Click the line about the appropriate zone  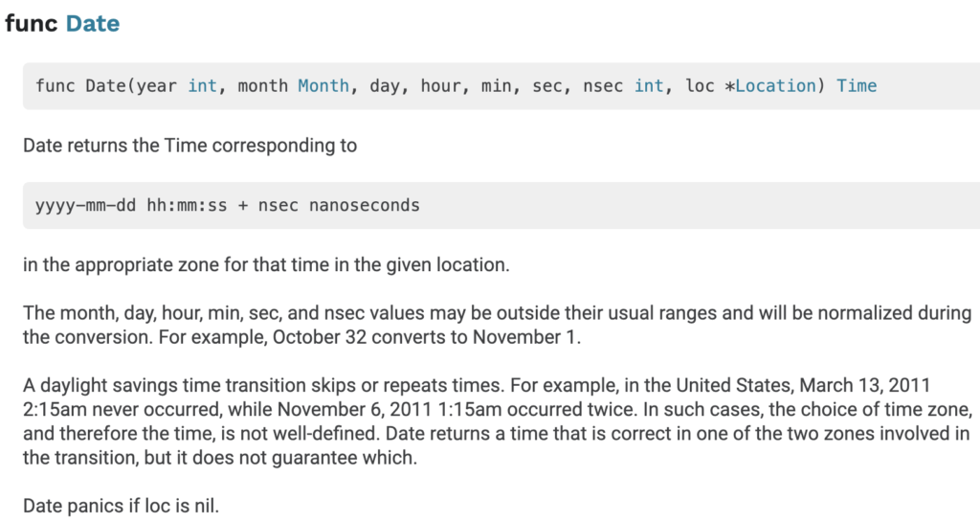click(x=266, y=265)
